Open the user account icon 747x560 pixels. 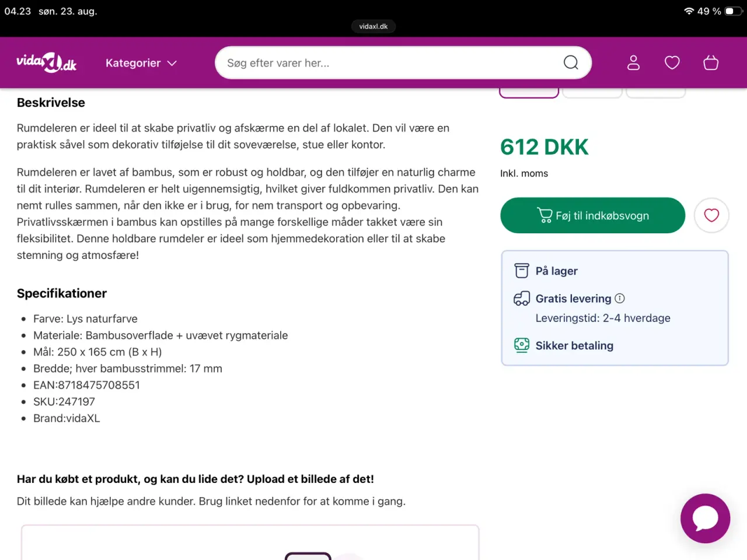633,62
